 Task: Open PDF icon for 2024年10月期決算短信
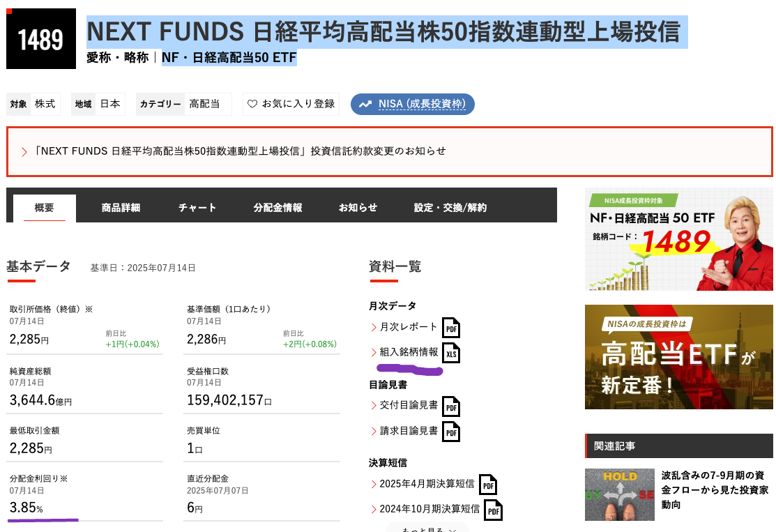tap(493, 510)
